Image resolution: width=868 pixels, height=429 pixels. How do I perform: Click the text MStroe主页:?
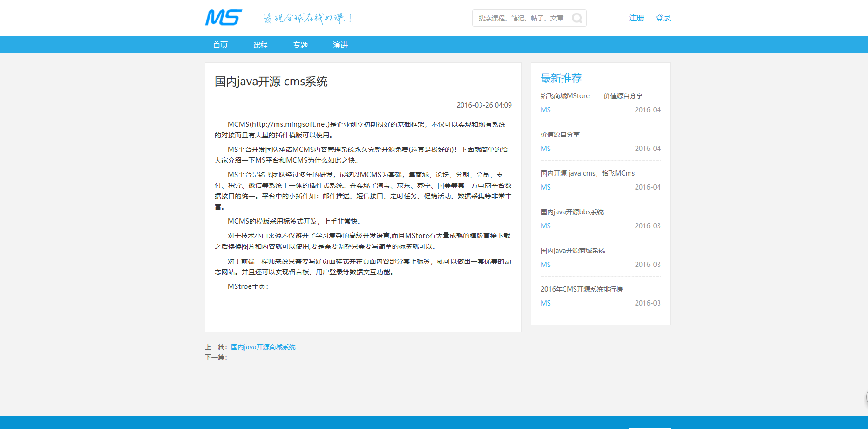click(248, 286)
